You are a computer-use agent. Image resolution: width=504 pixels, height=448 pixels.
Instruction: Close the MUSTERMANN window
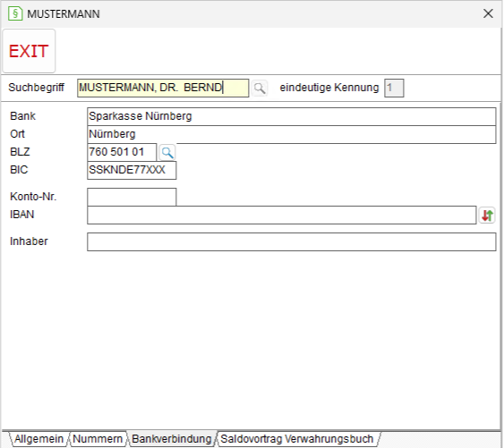point(488,13)
